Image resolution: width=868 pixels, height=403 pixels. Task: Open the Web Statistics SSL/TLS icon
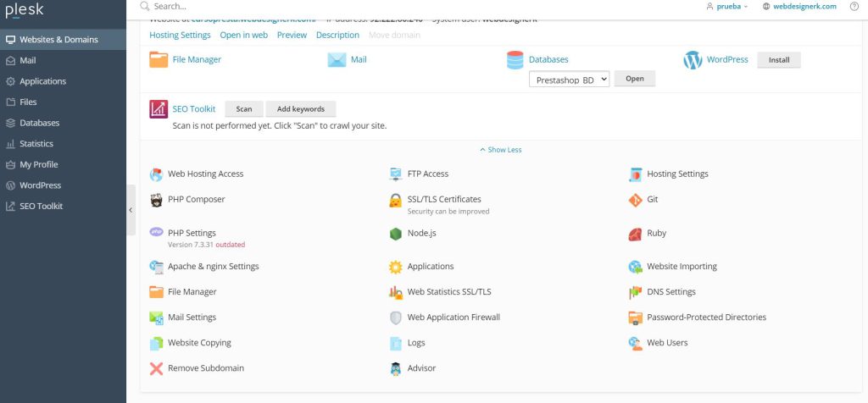(396, 292)
